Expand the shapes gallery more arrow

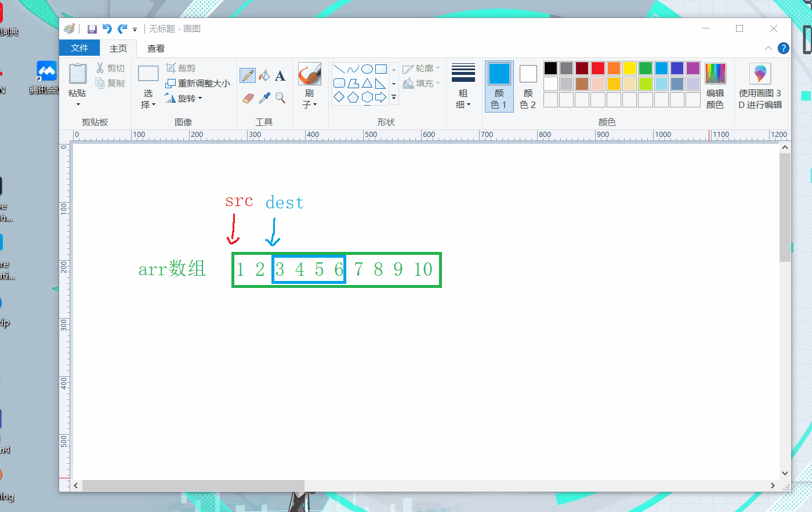click(x=394, y=97)
